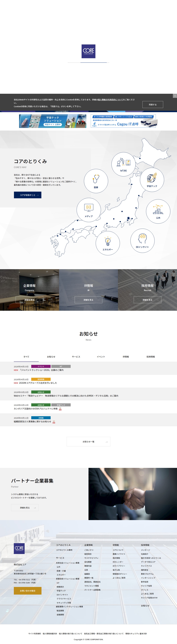
Task: Select the IoT(AI) circle icon
Action: [123, 164]
